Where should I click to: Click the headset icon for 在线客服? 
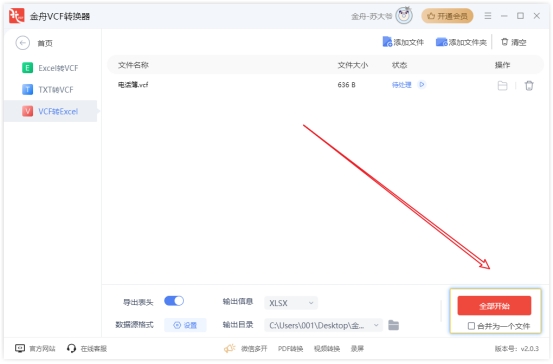click(x=71, y=349)
